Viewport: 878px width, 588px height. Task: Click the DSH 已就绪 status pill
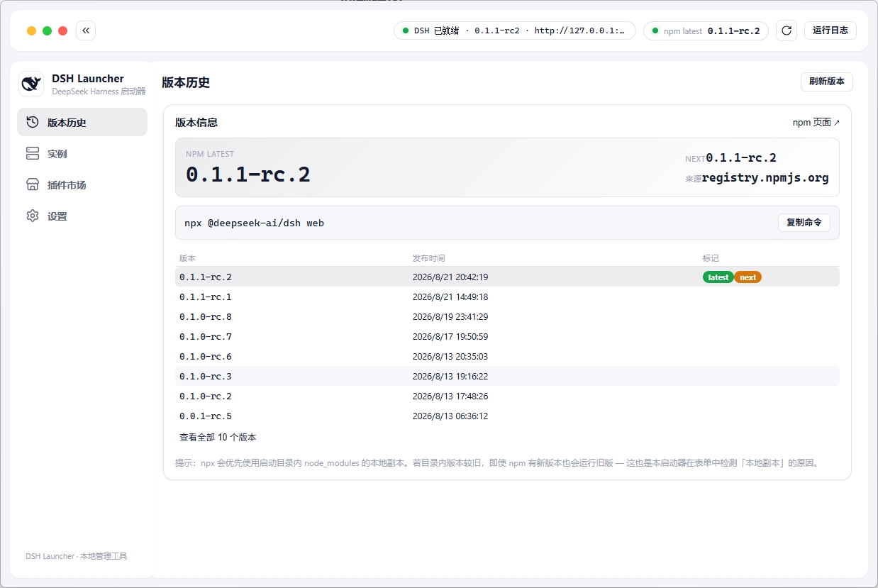coord(515,30)
